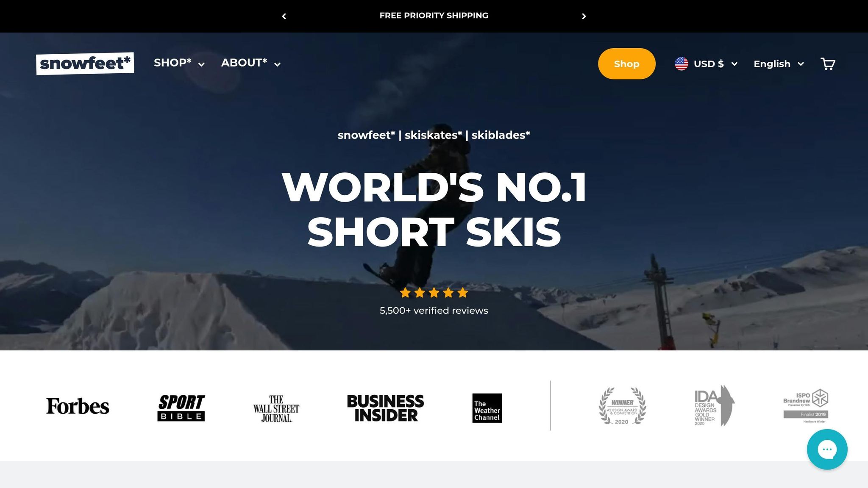Click the A'Design Award Winner 2020 badge
This screenshot has width=868, height=488.
click(x=622, y=406)
